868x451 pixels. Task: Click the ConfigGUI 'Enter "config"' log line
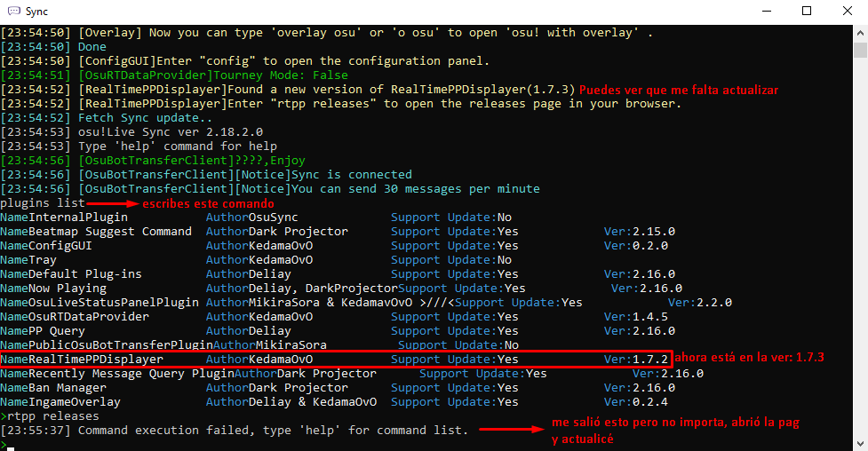245,61
